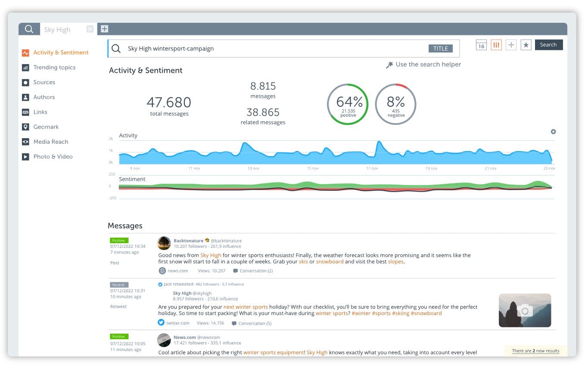Focus the Sky High wintersport-campaign search field
Screen dimensions: 588x371
[x=283, y=49]
